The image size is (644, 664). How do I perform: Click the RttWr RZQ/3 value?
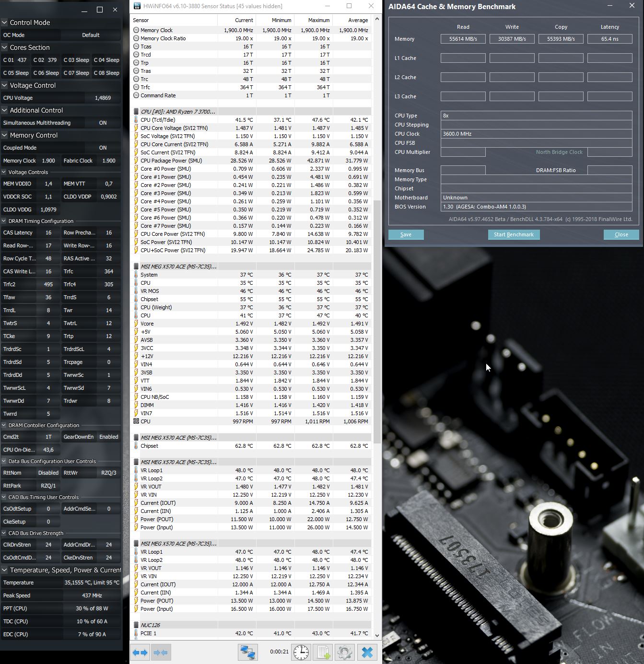click(109, 473)
